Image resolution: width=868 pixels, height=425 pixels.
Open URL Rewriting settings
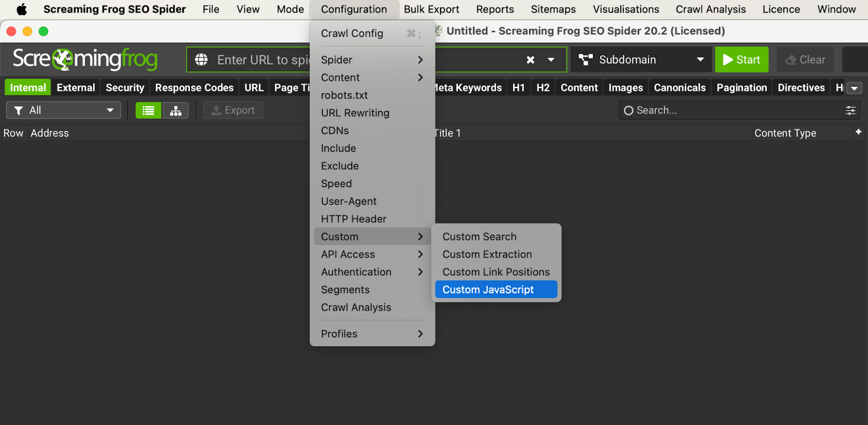[x=372, y=113]
